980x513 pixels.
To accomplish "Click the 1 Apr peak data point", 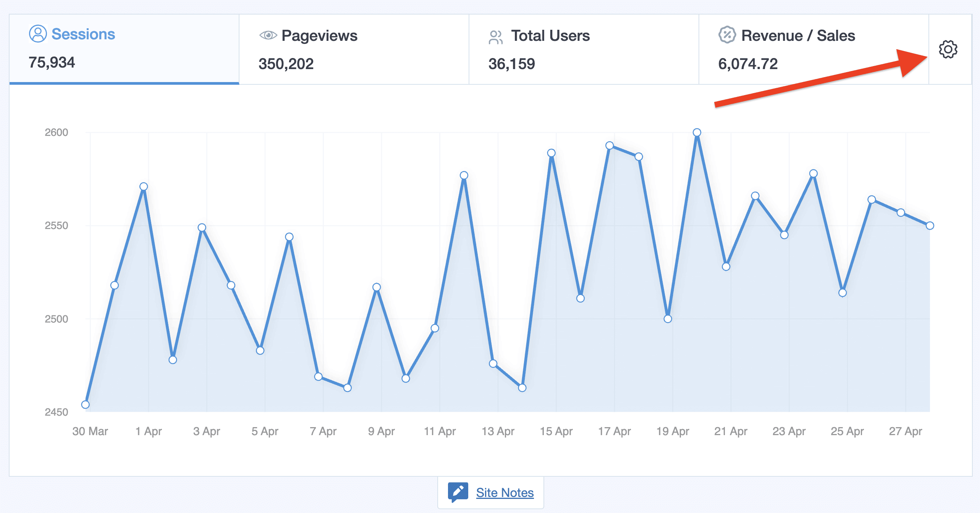I will tap(144, 187).
